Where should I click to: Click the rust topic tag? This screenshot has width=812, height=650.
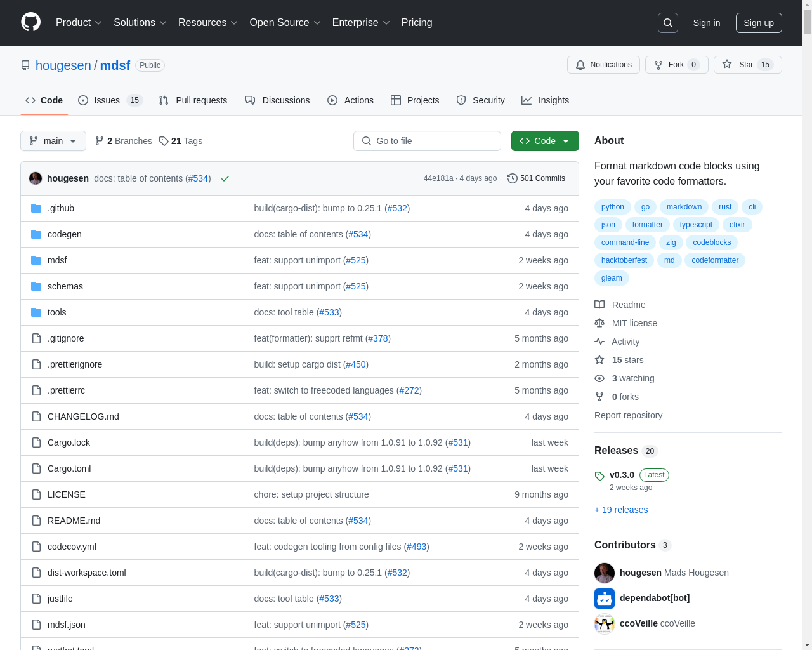coord(725,207)
